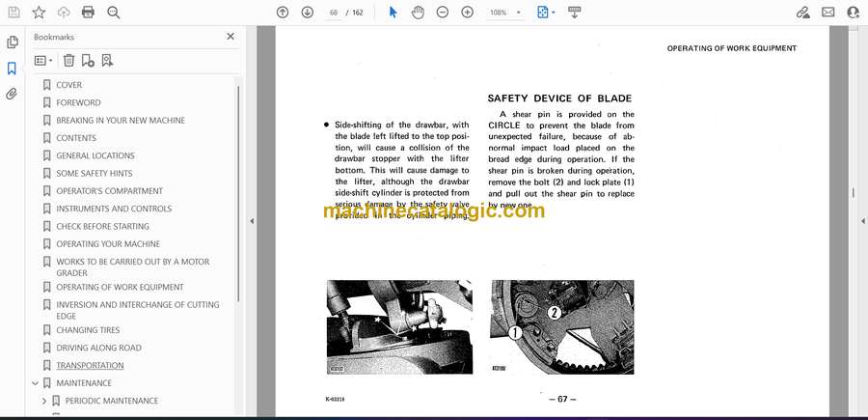Go to the CONTENTS bookmark
This screenshot has width=868, height=420.
tap(76, 138)
